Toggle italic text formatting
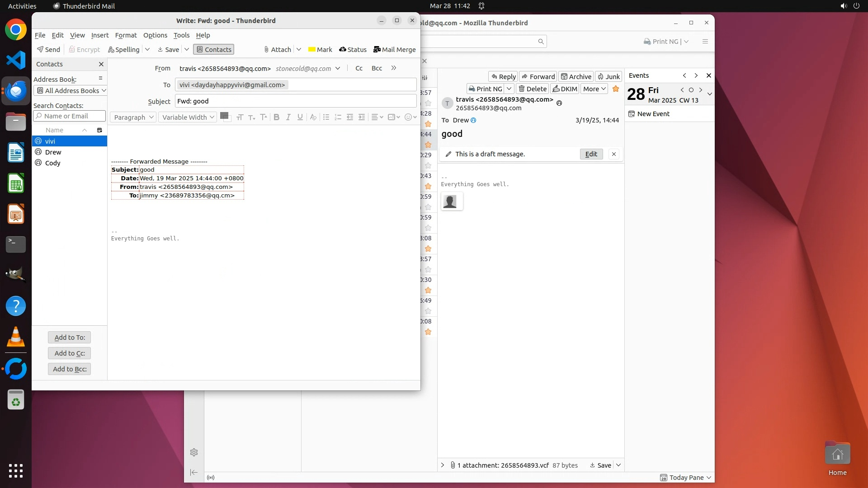The image size is (868, 488). click(288, 117)
